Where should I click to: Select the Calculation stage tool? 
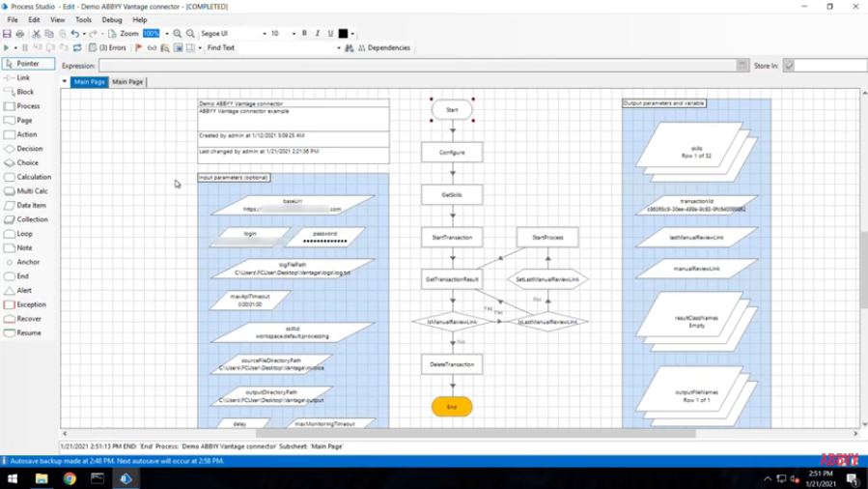click(x=28, y=177)
